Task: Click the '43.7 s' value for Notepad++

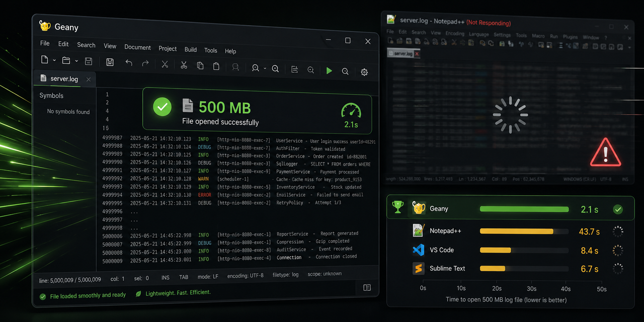Action: [589, 231]
